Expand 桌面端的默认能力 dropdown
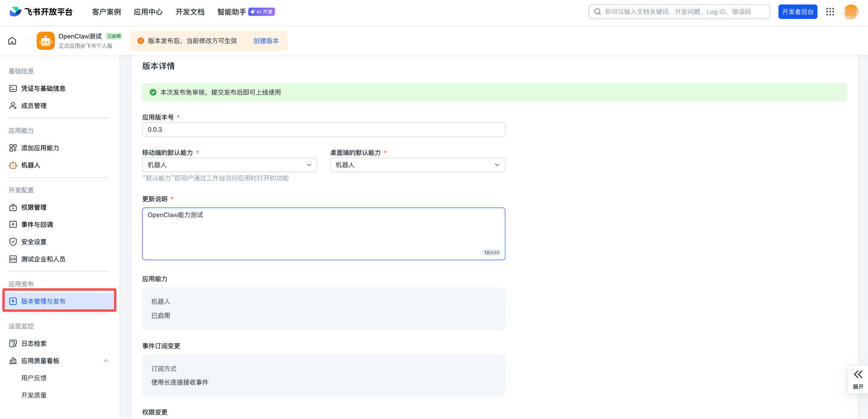 point(417,165)
